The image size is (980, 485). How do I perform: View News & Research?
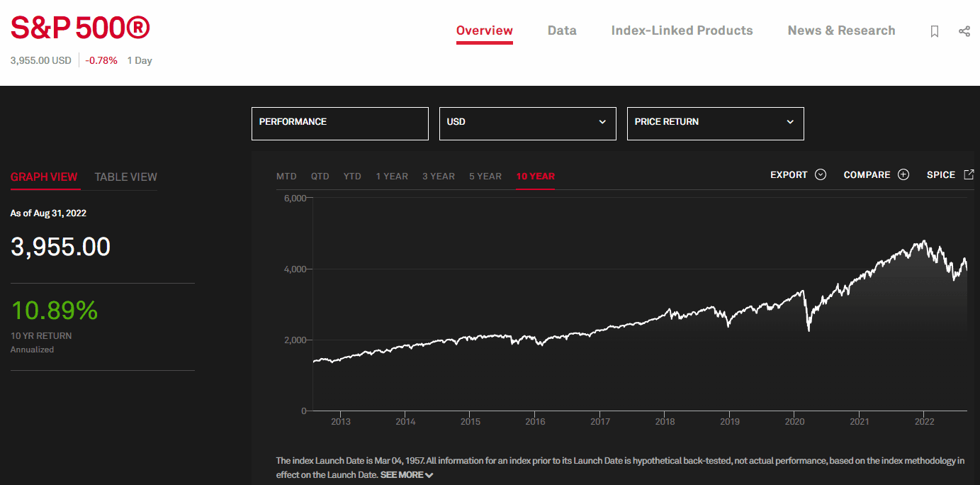point(841,30)
